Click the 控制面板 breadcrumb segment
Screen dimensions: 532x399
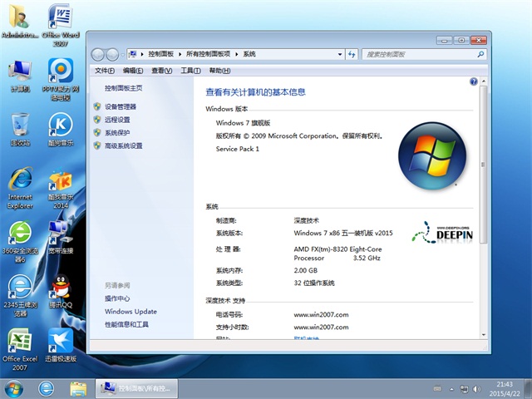point(160,54)
